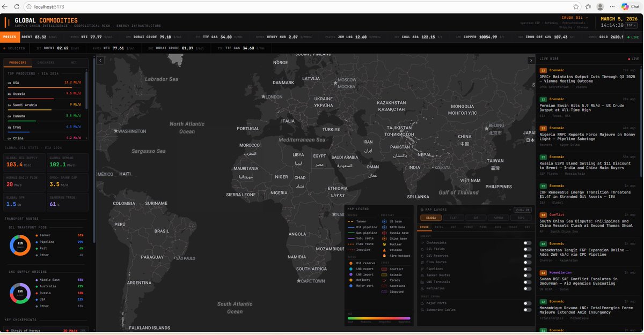Click the Major Ports anchor icon
This screenshot has height=335, width=644.
coord(422,303)
